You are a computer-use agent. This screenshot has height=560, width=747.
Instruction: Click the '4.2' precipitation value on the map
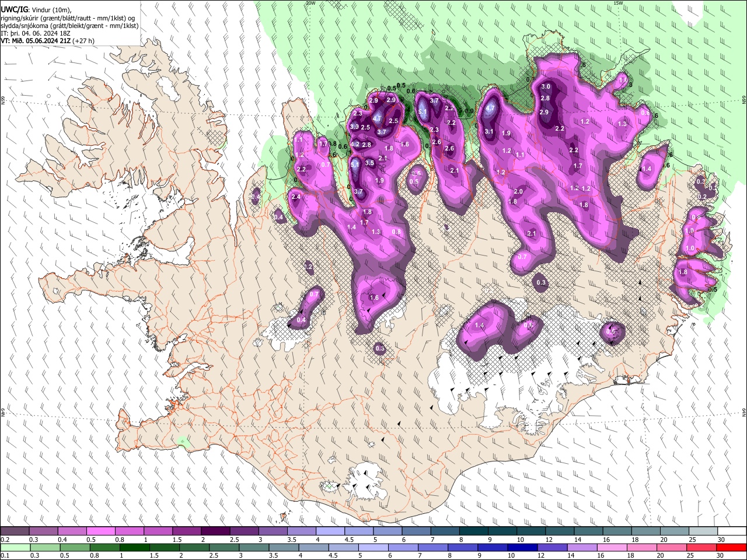click(355, 144)
